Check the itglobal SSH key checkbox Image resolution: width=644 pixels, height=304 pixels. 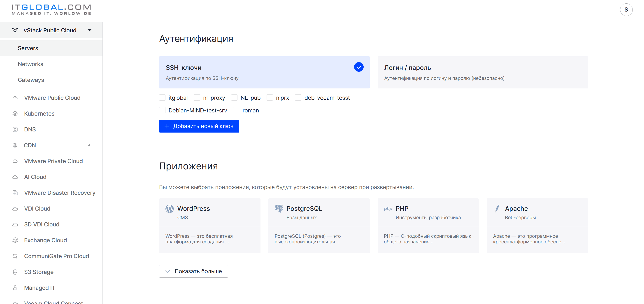162,98
